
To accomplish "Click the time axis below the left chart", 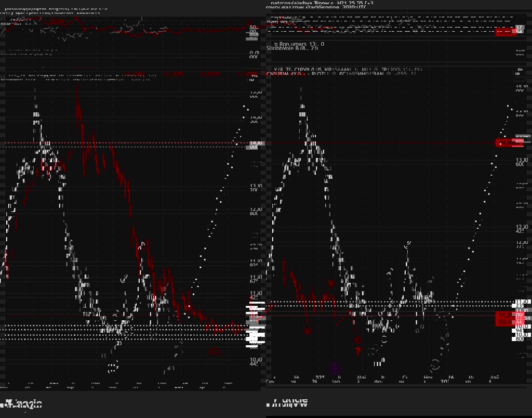I will [125, 386].
